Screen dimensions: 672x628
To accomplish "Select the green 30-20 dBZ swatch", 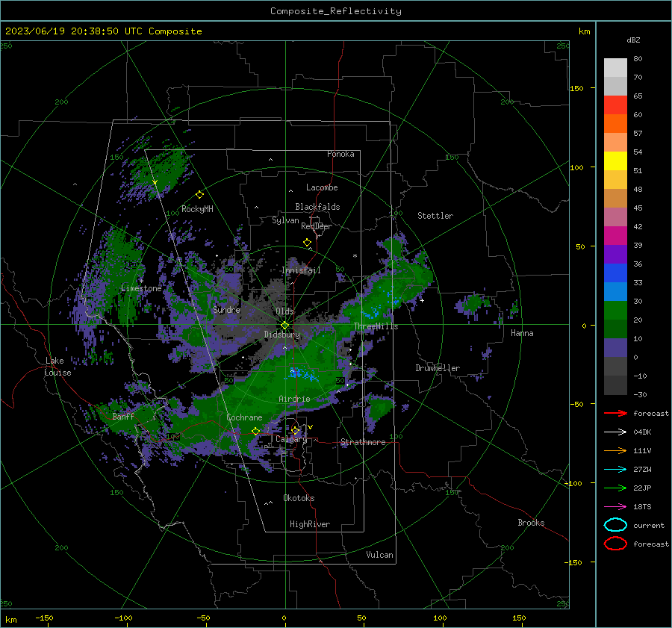I will pyautogui.click(x=615, y=311).
